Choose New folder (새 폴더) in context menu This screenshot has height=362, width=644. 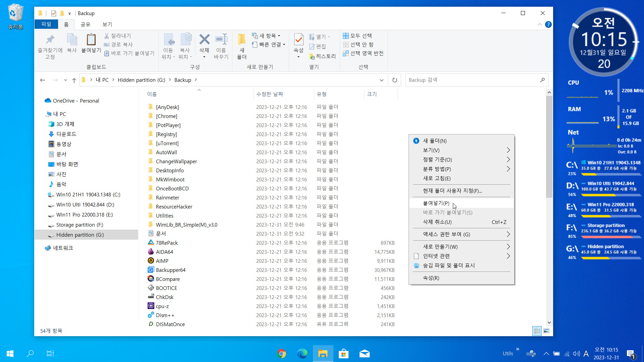pyautogui.click(x=461, y=141)
